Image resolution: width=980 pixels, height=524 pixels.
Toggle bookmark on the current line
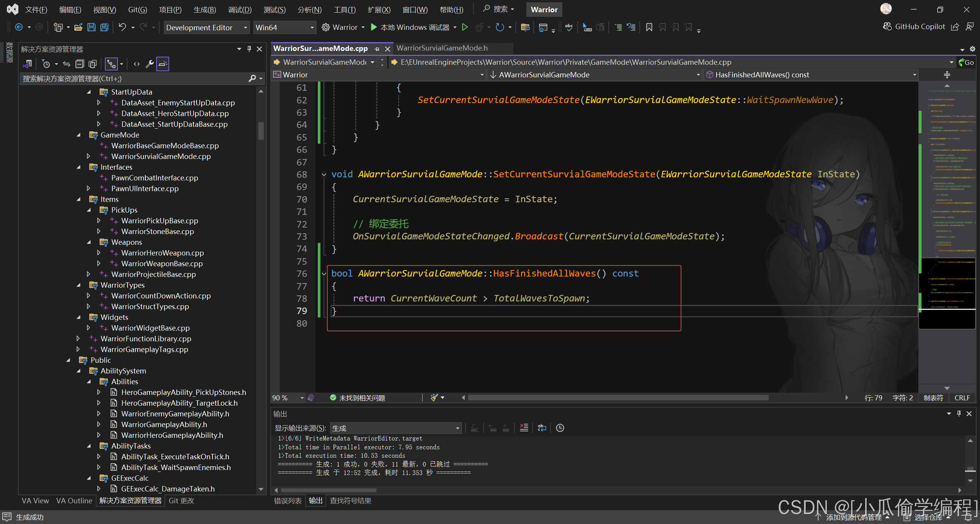coord(649,27)
